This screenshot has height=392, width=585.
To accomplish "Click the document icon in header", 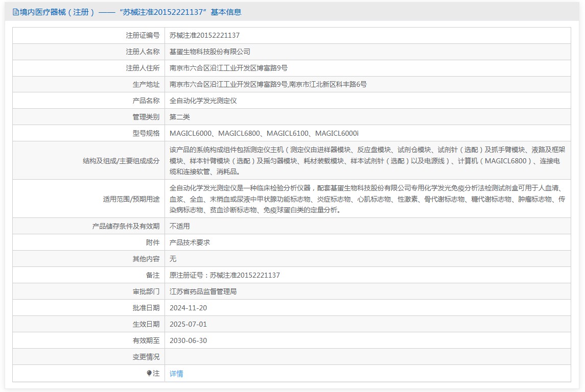I will 16,12.
